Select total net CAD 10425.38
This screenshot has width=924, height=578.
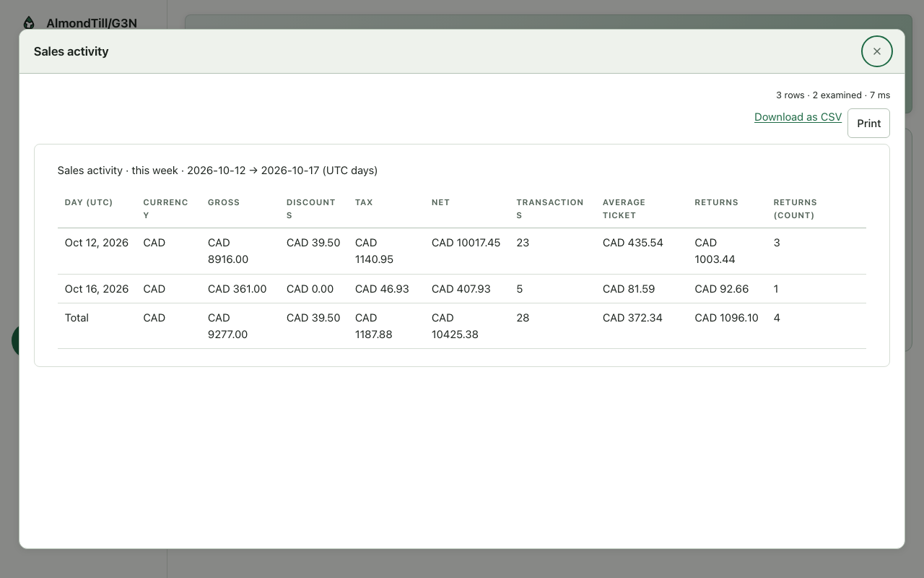point(455,326)
